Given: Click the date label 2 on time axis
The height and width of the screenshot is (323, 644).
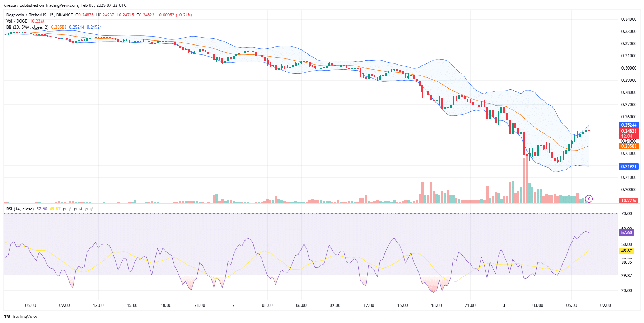Looking at the screenshot, I should click(233, 305).
